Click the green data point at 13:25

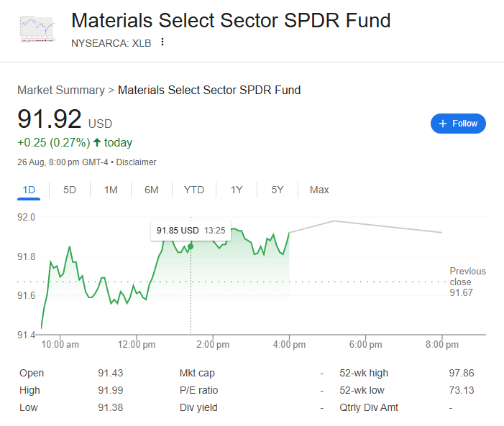[191, 246]
